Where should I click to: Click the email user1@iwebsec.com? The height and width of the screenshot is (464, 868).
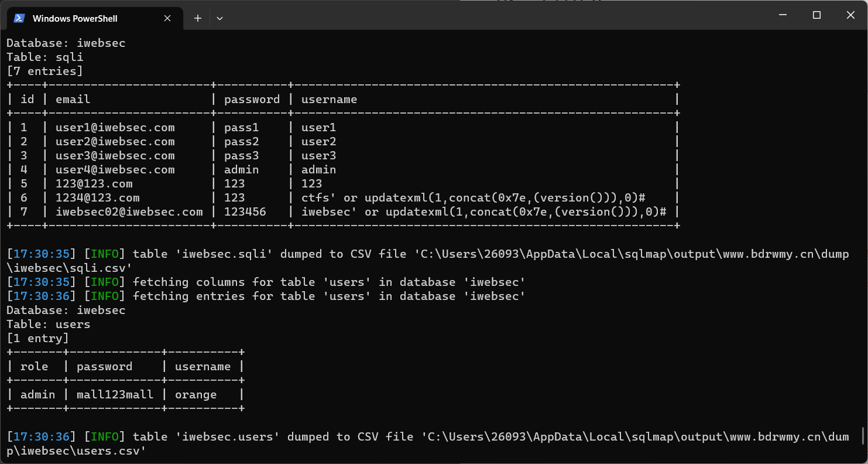[115, 128]
